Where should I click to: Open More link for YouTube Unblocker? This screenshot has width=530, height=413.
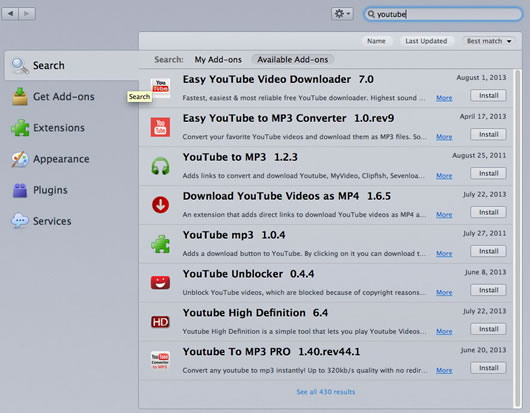pyautogui.click(x=444, y=292)
